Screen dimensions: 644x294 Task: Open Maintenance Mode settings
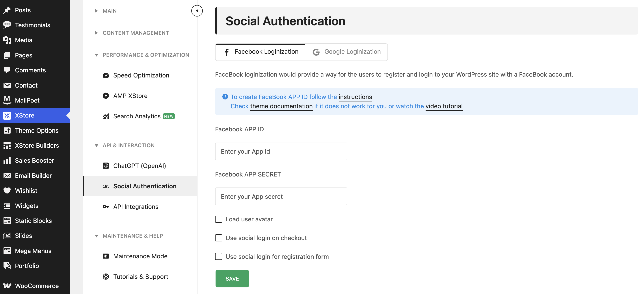point(140,256)
